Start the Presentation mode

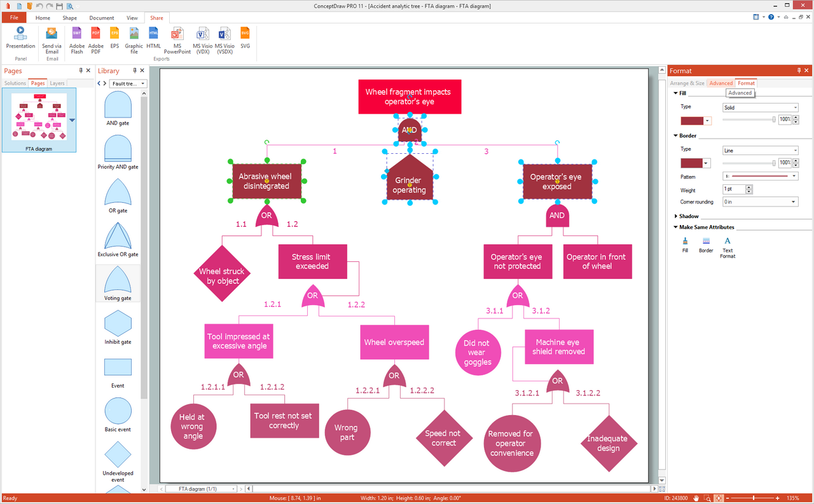click(20, 37)
